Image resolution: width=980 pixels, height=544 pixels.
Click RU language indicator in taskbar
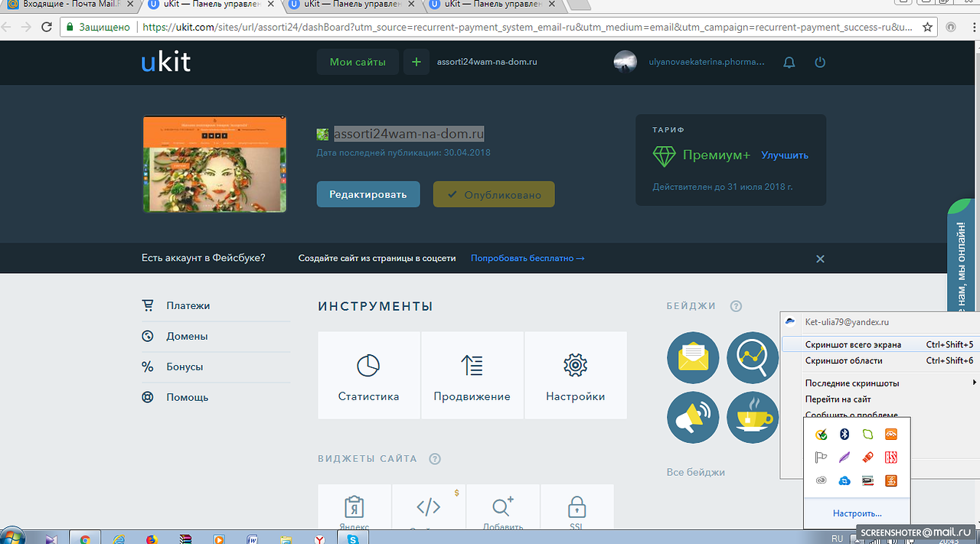pyautogui.click(x=838, y=539)
